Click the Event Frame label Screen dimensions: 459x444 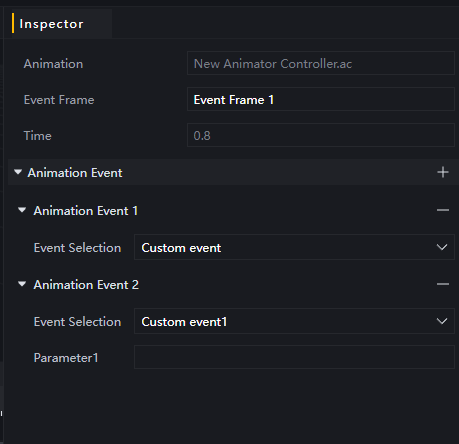click(59, 100)
